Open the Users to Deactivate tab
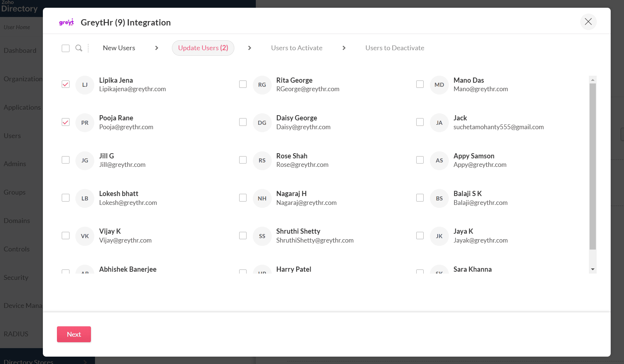The image size is (624, 364). coord(394,48)
